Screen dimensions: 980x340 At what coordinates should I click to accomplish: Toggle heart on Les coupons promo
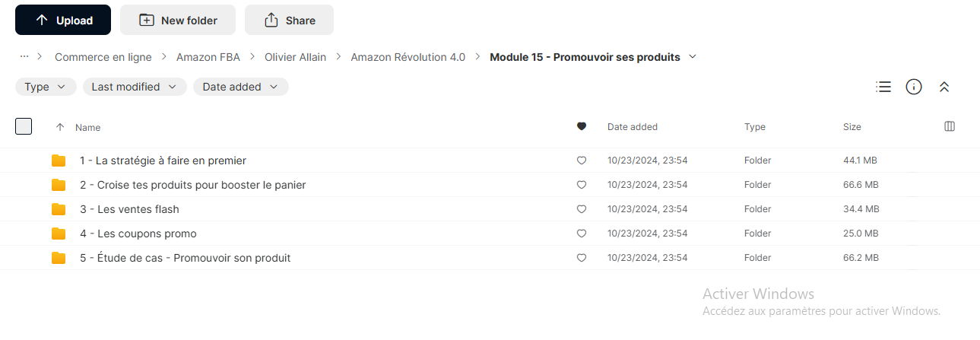tap(582, 234)
